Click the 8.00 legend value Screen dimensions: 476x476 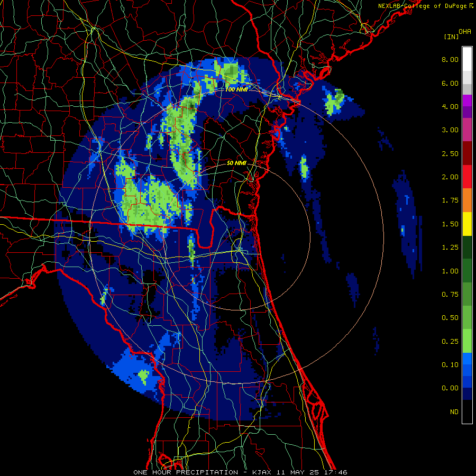click(x=450, y=59)
